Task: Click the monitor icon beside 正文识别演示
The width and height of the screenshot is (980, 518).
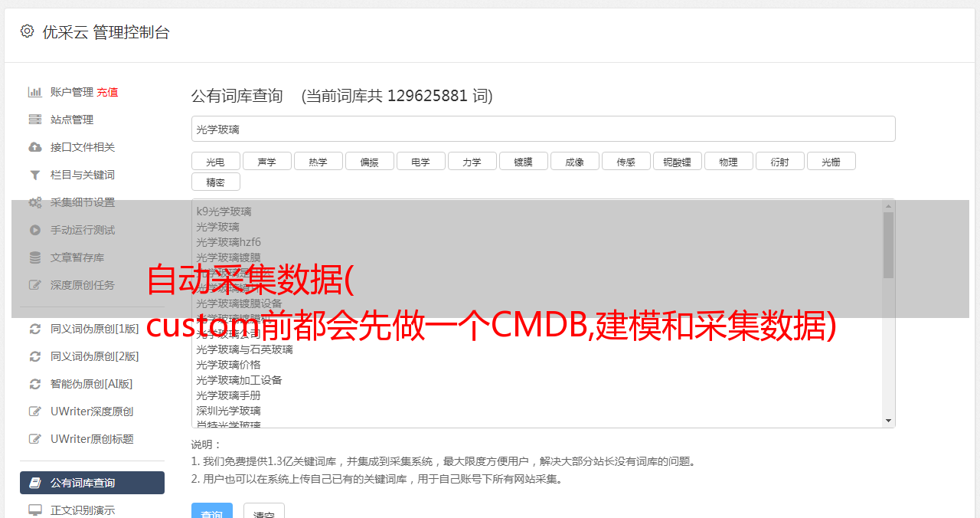Action: coord(34,510)
